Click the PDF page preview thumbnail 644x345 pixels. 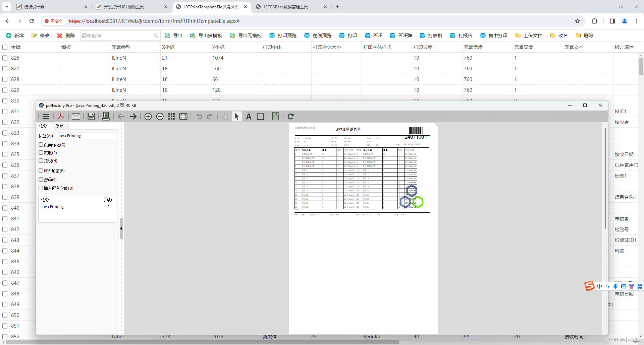[x=363, y=228]
